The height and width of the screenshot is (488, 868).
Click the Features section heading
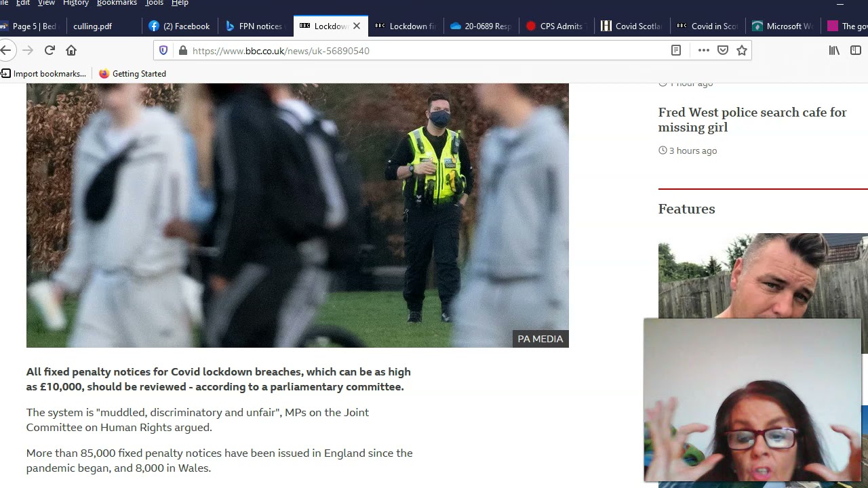[686, 209]
